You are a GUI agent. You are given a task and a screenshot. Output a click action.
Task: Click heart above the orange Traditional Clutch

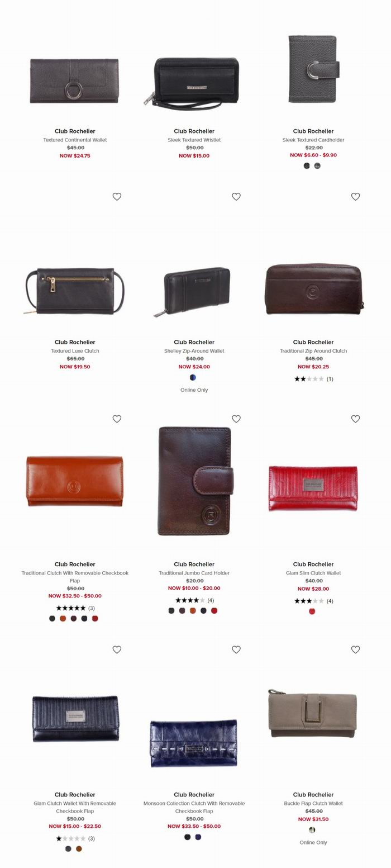117,419
